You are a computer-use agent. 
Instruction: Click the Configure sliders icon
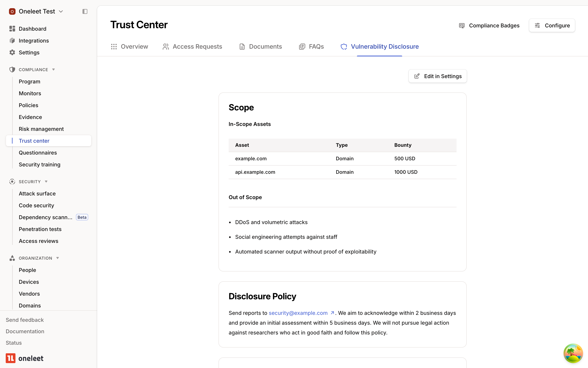point(537,25)
